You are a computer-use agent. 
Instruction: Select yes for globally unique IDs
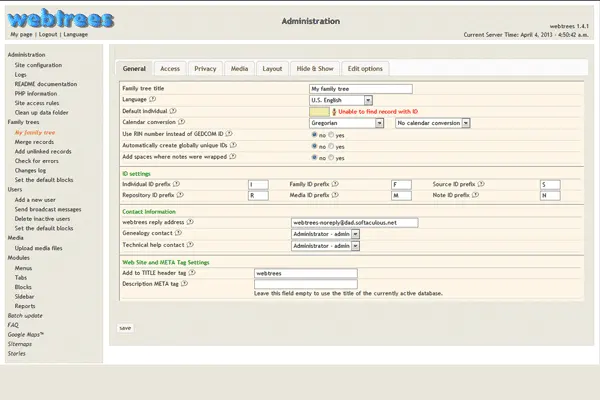(x=332, y=146)
